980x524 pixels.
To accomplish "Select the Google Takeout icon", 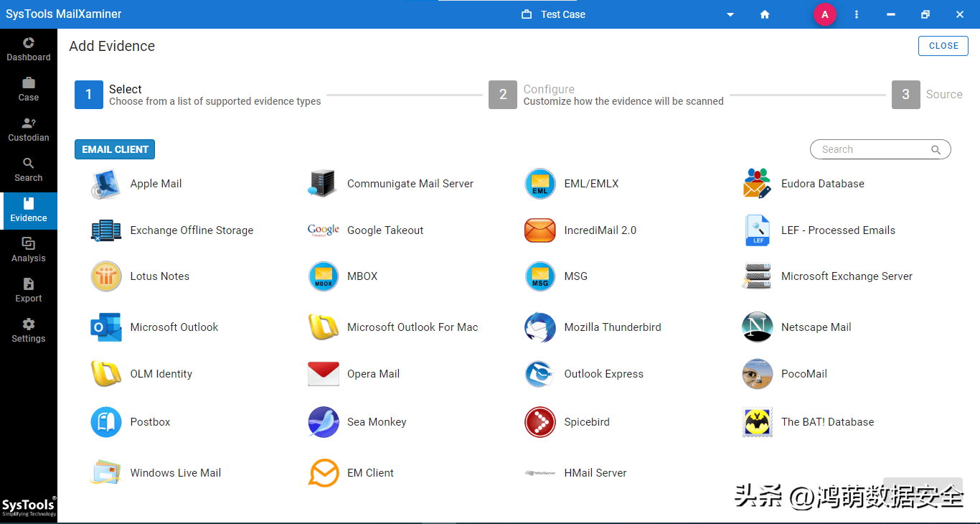I will [x=323, y=230].
